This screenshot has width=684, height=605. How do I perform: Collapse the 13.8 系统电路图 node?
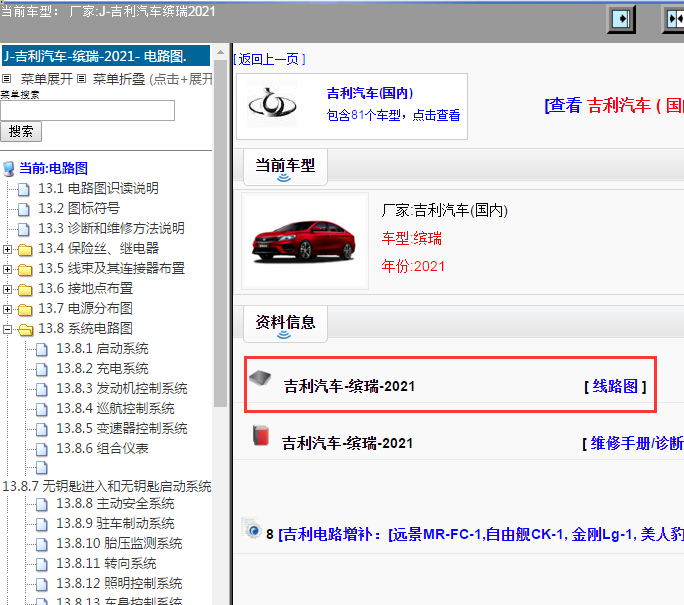pyautogui.click(x=7, y=330)
